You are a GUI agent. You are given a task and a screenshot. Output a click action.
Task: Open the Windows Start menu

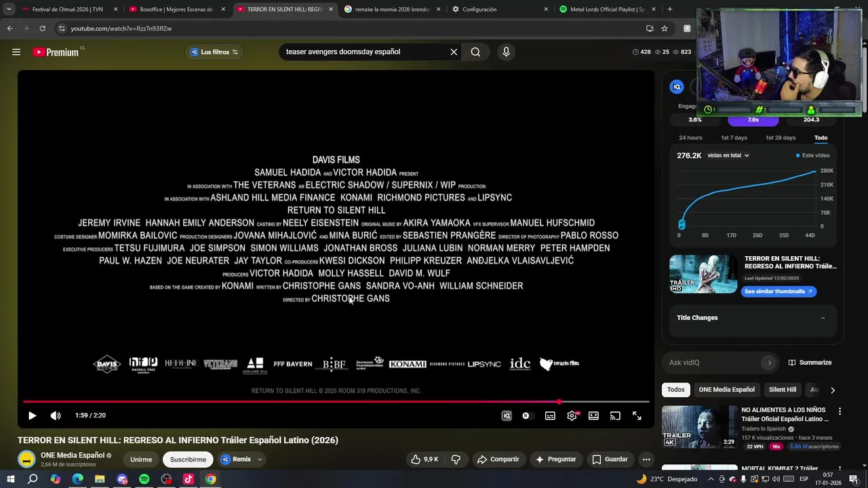pos(11,479)
